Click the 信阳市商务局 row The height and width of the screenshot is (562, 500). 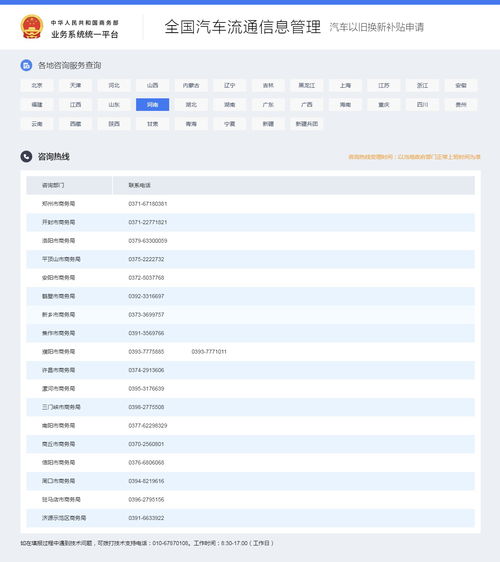point(250,462)
